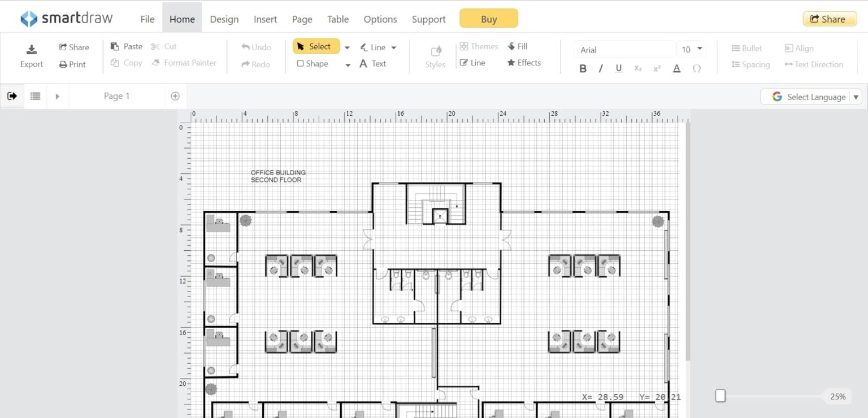Add a new page with the plus button
The height and width of the screenshot is (418, 868).
[175, 96]
